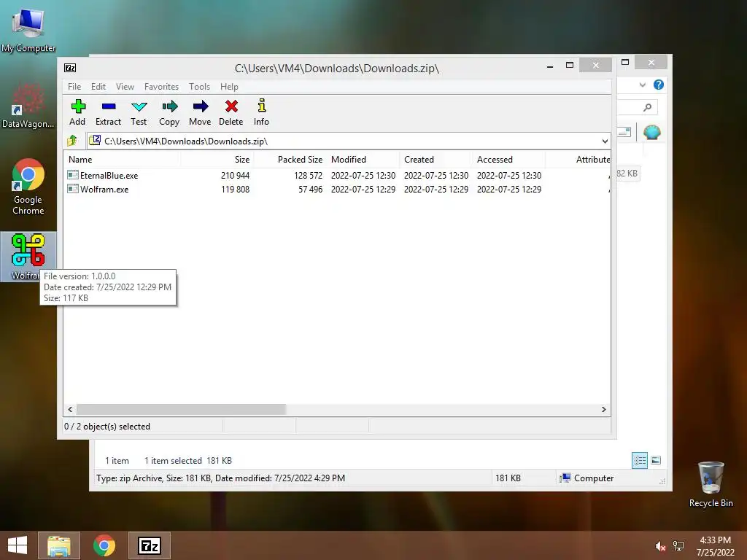747x560 pixels.
Task: Click the EternalBlue.exe size 210 944
Action: pos(235,175)
